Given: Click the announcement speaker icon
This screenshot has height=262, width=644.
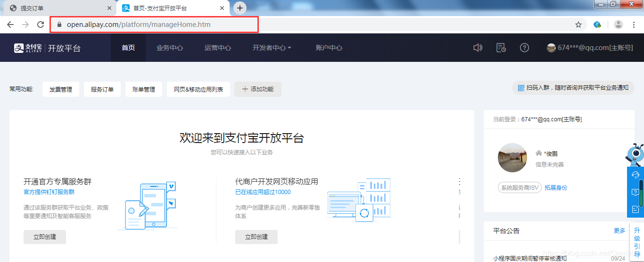Looking at the screenshot, I should coord(478,48).
